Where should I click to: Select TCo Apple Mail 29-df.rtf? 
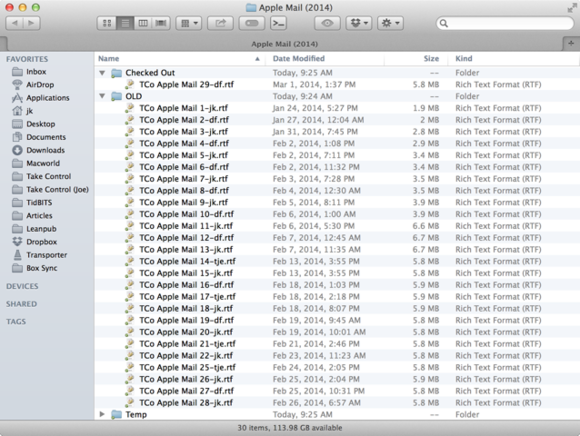point(186,84)
